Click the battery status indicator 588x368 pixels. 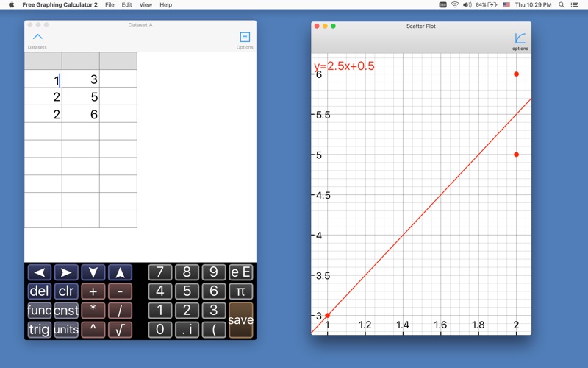click(x=487, y=5)
